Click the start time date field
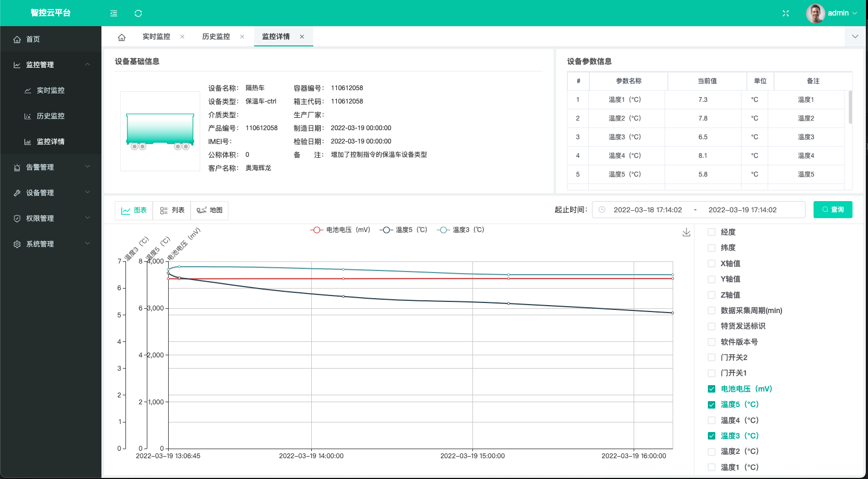 [648, 210]
